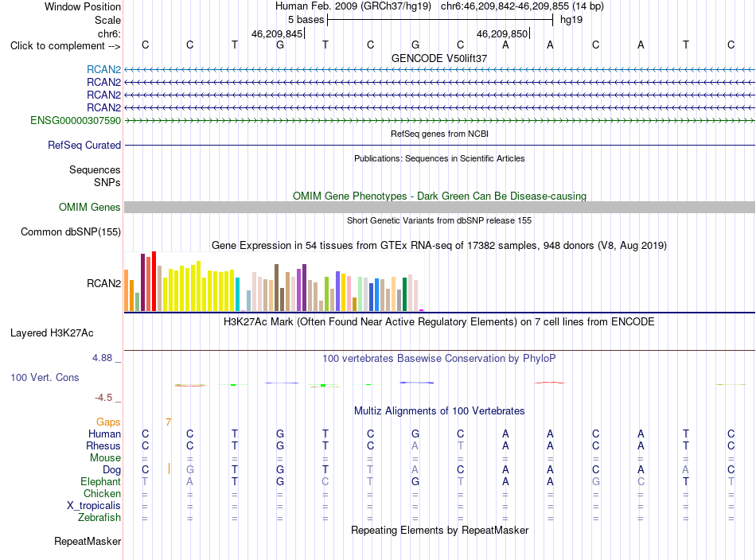Select the Chicken alignment row label
Viewport: 756px width, 560px height.
[102, 493]
